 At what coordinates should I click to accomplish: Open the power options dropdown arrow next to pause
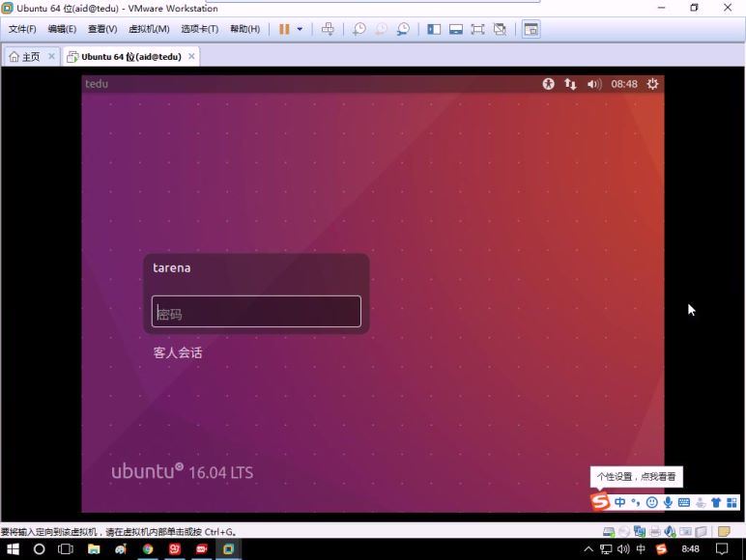300,29
